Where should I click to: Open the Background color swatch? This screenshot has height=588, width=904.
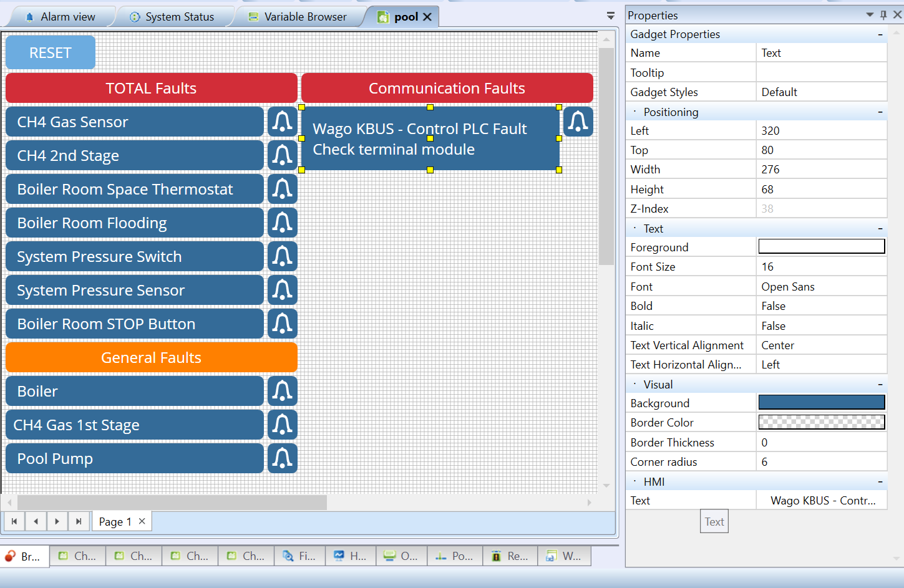pos(822,403)
